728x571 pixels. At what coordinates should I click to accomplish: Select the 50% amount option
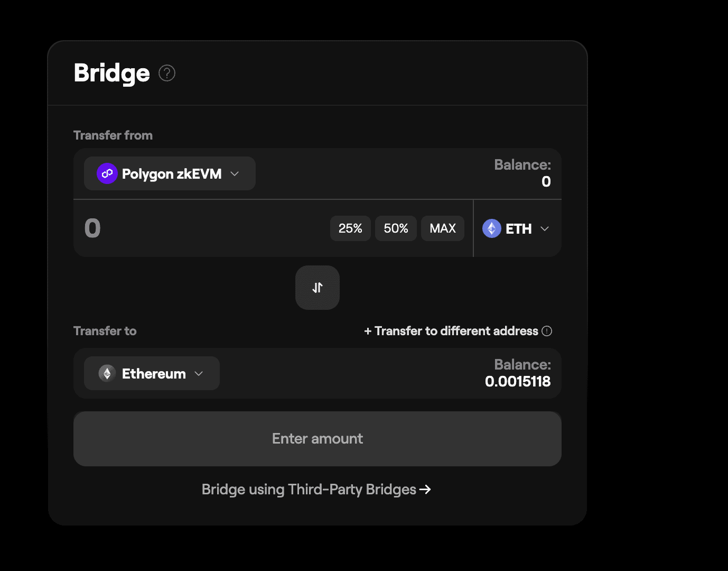[396, 228]
